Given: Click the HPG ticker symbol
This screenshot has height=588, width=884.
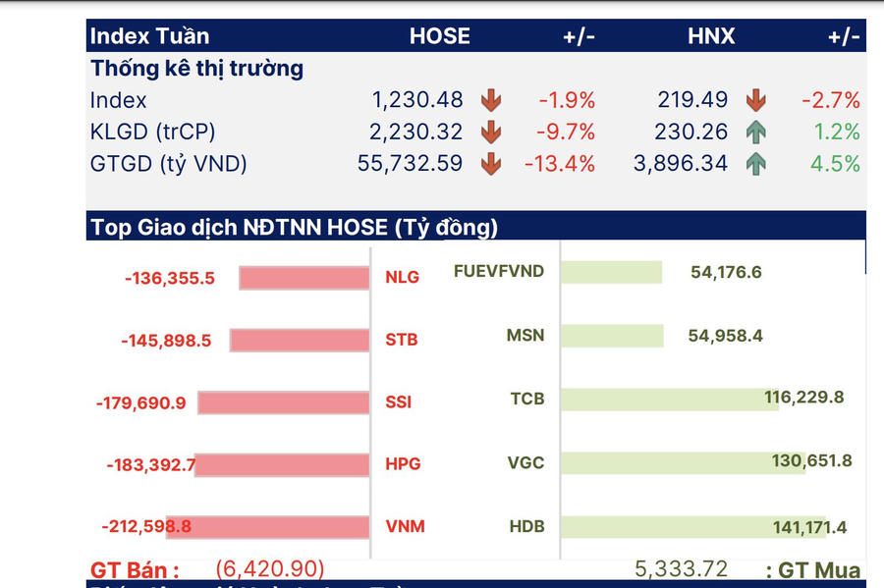Looking at the screenshot, I should click(x=402, y=464).
